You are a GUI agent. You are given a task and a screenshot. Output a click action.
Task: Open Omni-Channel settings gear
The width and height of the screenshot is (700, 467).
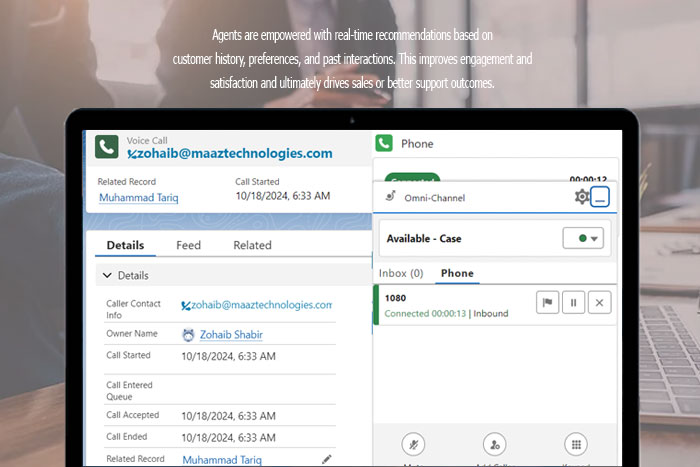tap(582, 196)
